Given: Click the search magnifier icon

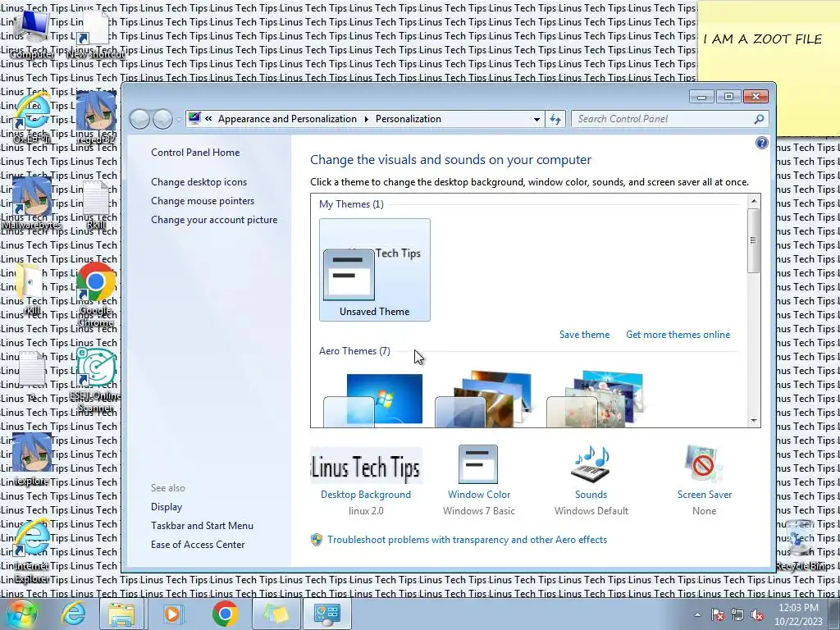Looking at the screenshot, I should coord(759,119).
